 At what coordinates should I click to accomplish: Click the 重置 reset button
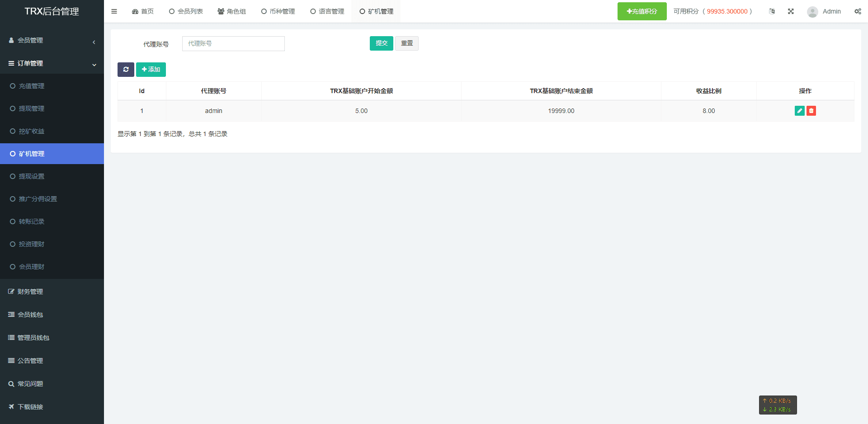pos(407,43)
